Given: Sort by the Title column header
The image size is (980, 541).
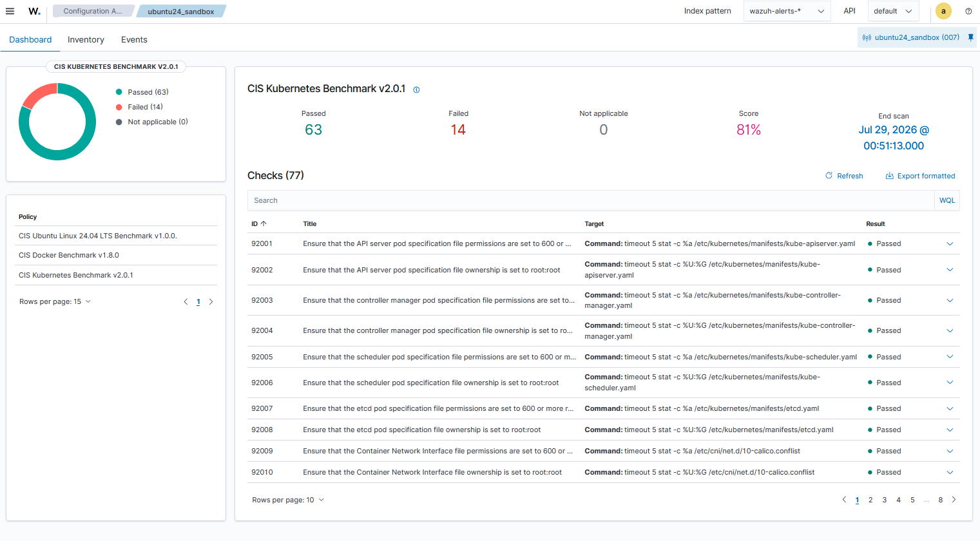Looking at the screenshot, I should (x=310, y=223).
